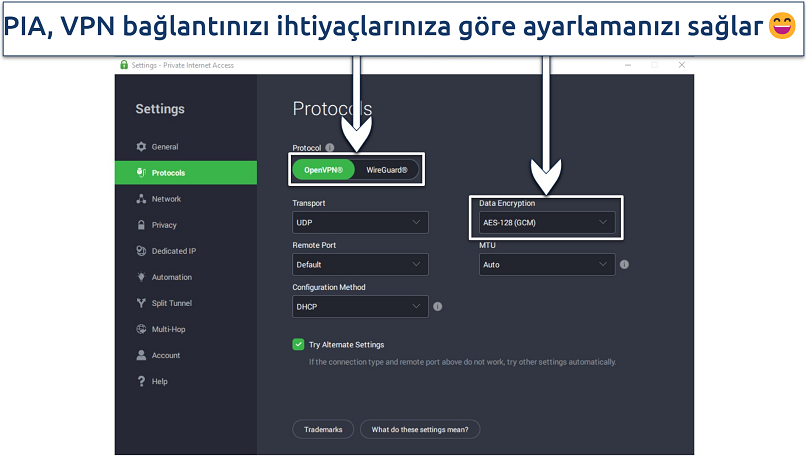Click the Privacy lock icon

(141, 225)
